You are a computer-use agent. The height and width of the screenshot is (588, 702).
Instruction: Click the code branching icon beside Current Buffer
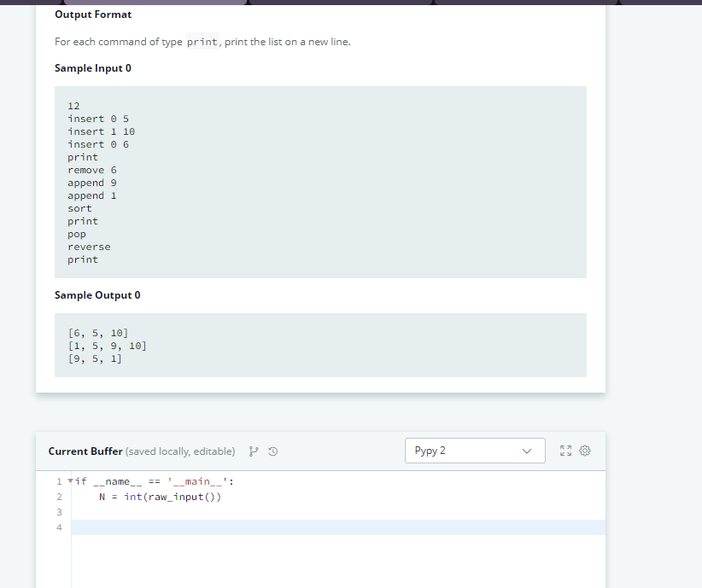click(254, 451)
